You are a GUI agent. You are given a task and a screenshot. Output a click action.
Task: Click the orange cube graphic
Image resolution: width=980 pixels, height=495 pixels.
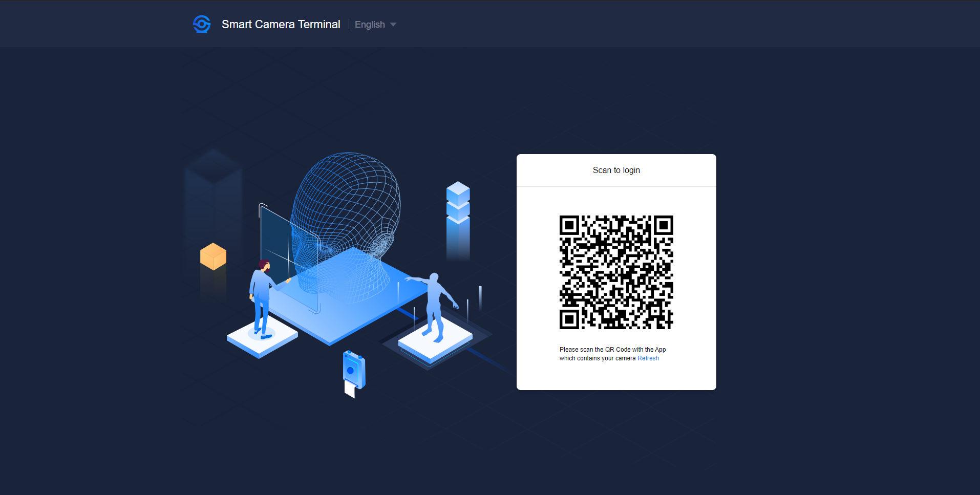pyautogui.click(x=213, y=256)
